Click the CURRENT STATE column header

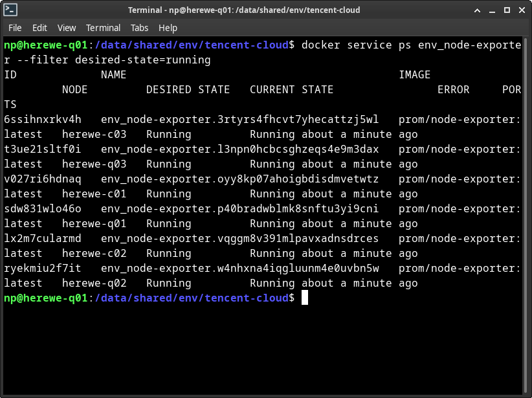pyautogui.click(x=291, y=89)
